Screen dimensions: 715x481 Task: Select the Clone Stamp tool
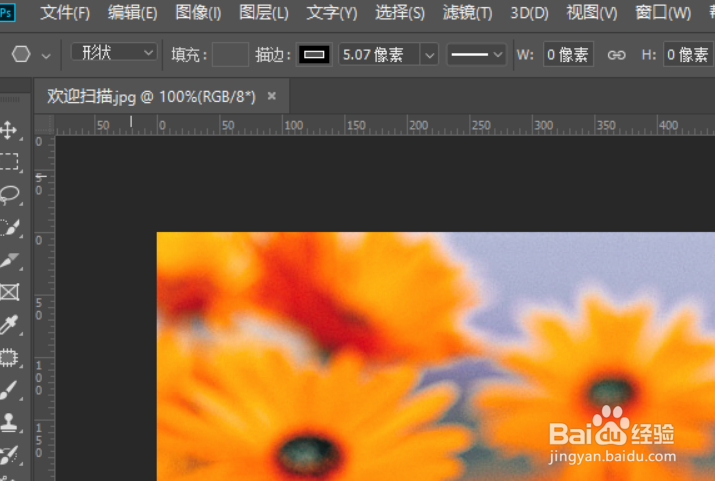tap(9, 422)
